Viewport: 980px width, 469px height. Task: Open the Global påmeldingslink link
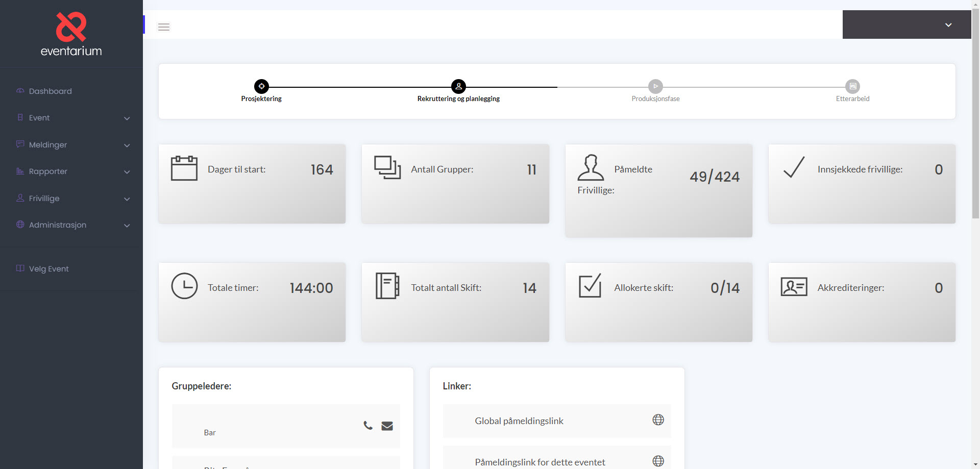click(x=519, y=421)
